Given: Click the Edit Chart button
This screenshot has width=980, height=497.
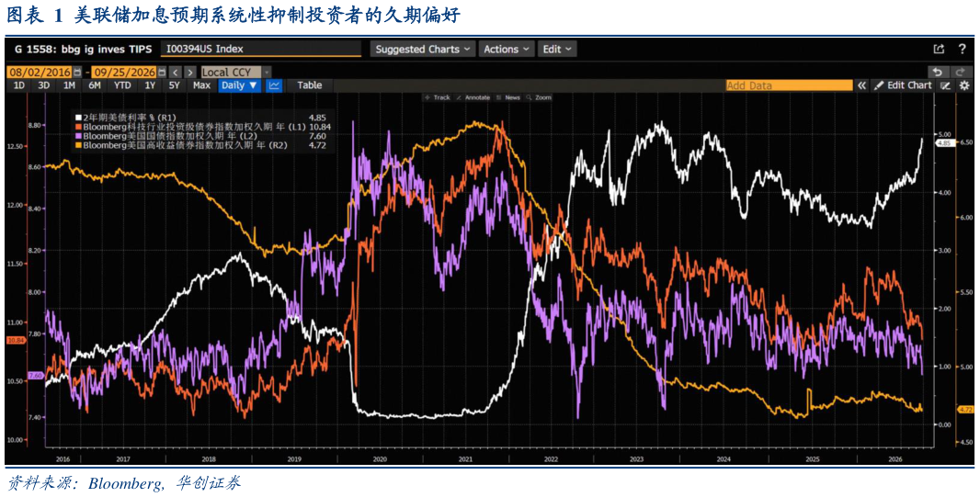Looking at the screenshot, I should point(903,85).
